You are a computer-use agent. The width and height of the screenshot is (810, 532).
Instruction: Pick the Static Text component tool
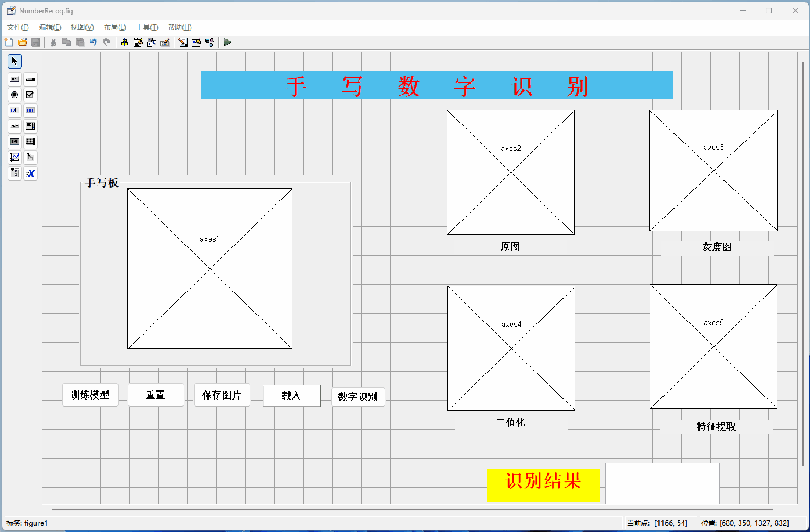point(30,110)
